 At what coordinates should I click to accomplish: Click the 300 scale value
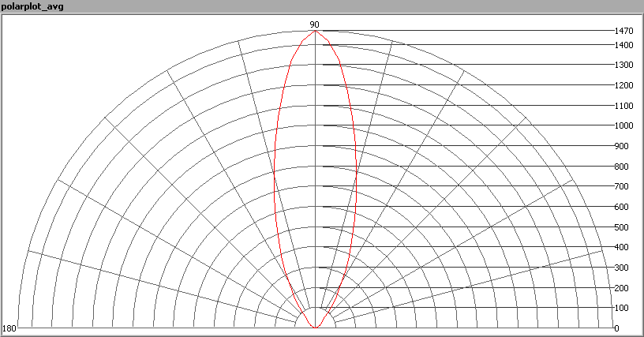tap(621, 268)
